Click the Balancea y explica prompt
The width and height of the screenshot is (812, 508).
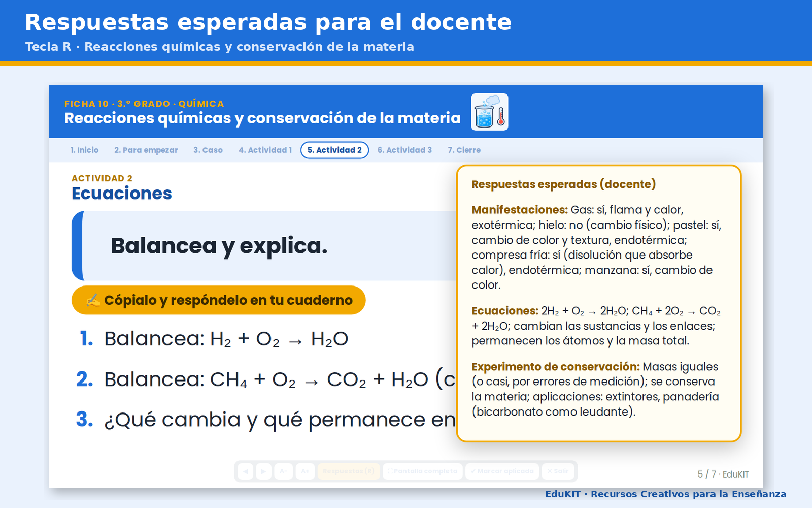pos(219,246)
